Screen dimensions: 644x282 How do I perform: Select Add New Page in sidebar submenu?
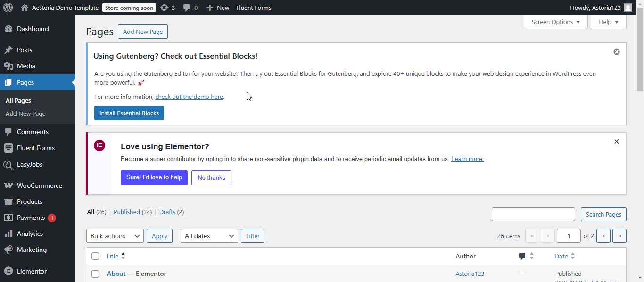tap(25, 114)
